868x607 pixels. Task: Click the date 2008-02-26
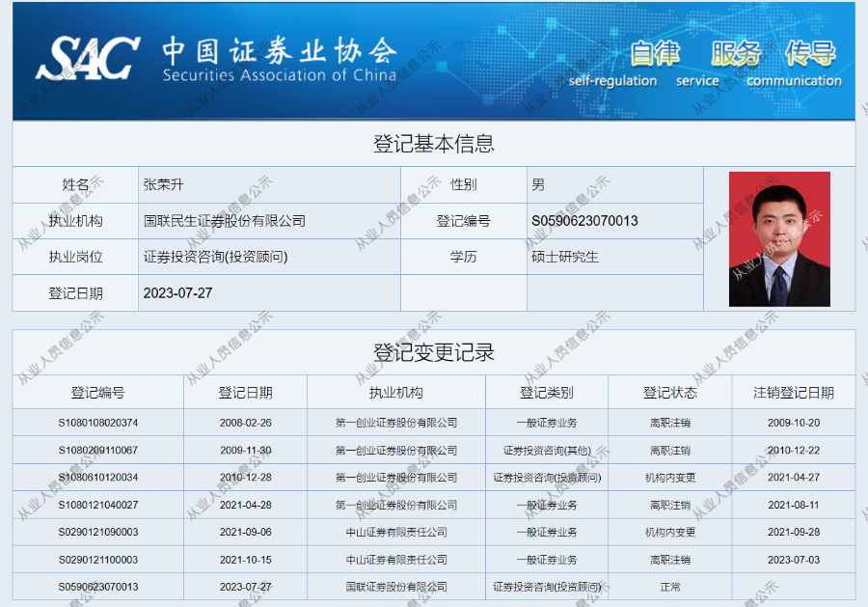point(245,423)
